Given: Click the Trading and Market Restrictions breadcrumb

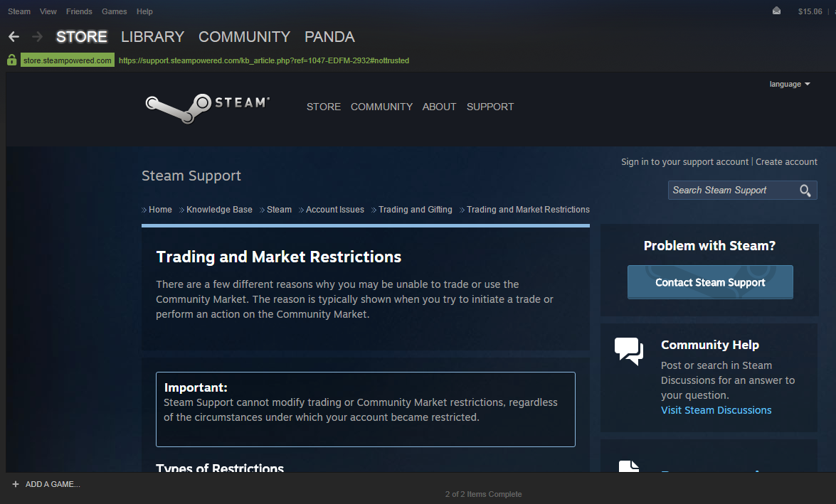Looking at the screenshot, I should pyautogui.click(x=529, y=210).
